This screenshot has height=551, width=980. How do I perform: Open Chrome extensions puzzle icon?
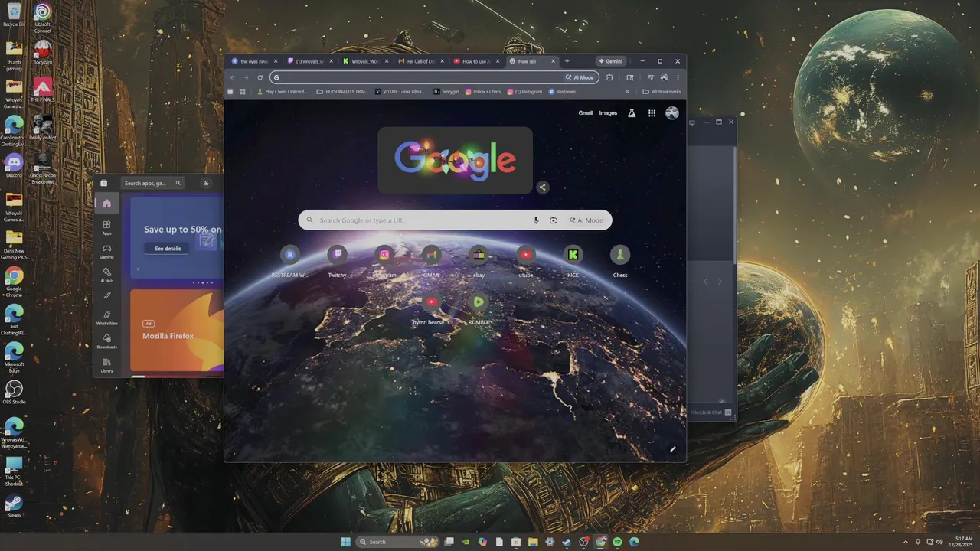pos(609,77)
